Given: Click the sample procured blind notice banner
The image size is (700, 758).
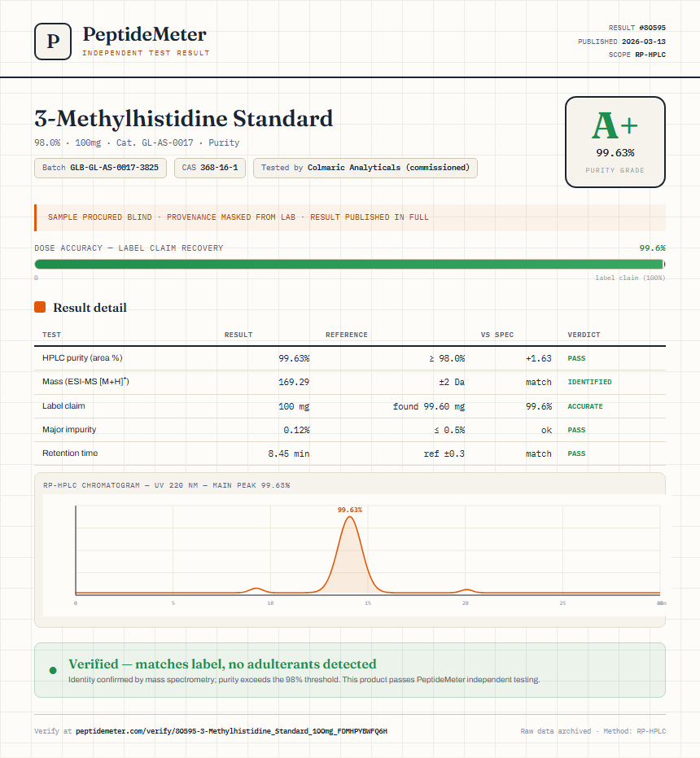Looking at the screenshot, I should (x=350, y=217).
